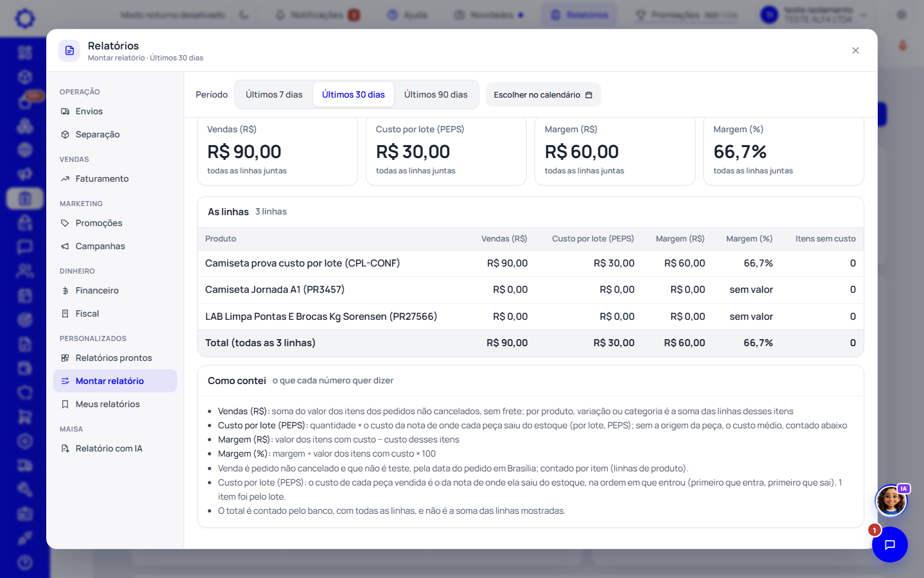Screen dimensions: 924x578
Task: Open the Faturamento sales report
Action: pos(115,179)
